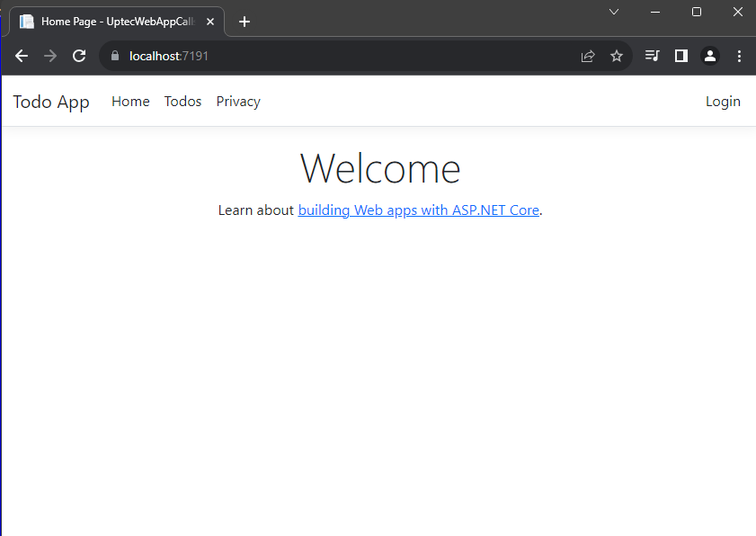Viewport: 756px width, 536px height.
Task: Open a new browser tab
Action: pos(245,22)
